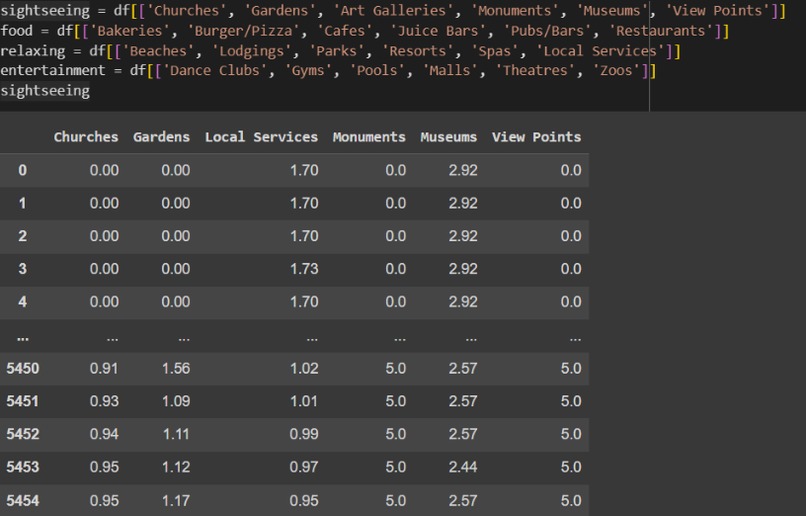Viewport: 806px width, 516px height.
Task: Place cursor on 'food' variable in code
Action: click(x=16, y=31)
